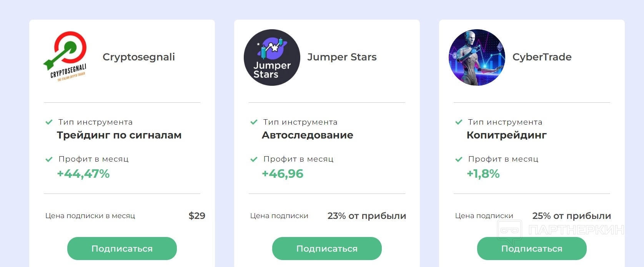
Task: Open the CyberTrade title link
Action: (x=542, y=57)
